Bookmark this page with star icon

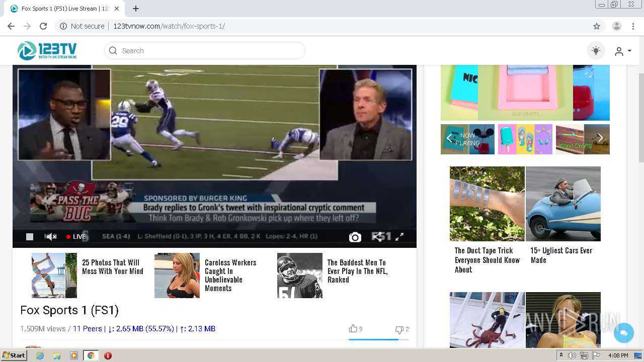point(597,26)
